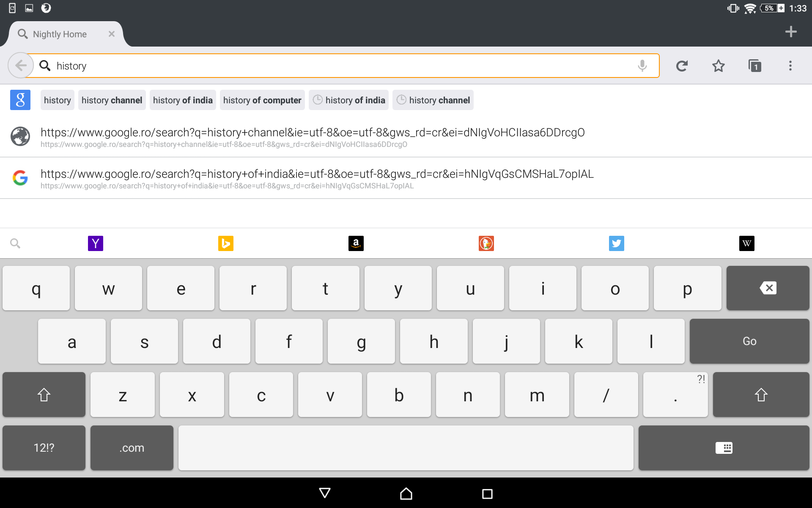Viewport: 812px width, 508px height.
Task: Tap the .com key
Action: (x=132, y=448)
